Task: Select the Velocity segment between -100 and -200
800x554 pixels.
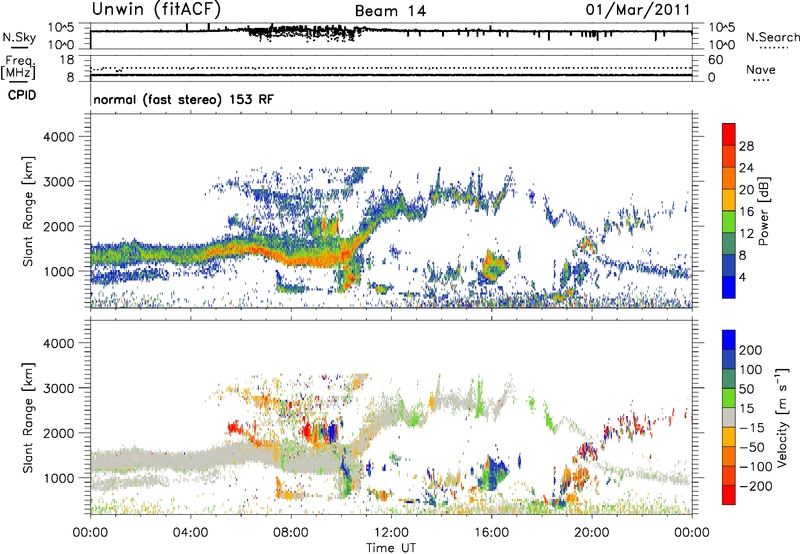Action: [729, 475]
